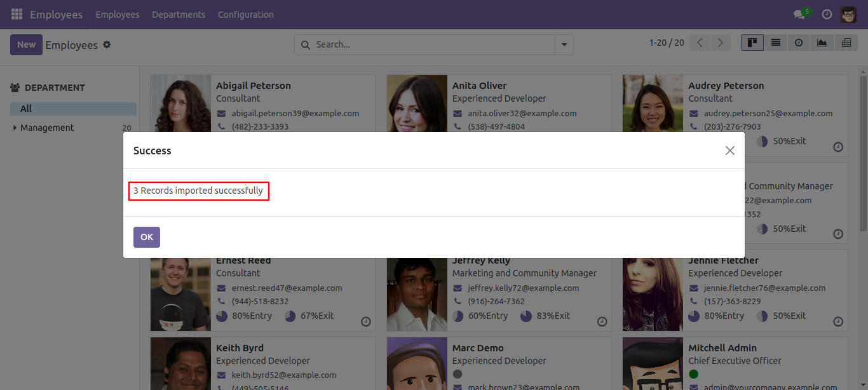Expand the Management department tree

(x=15, y=128)
